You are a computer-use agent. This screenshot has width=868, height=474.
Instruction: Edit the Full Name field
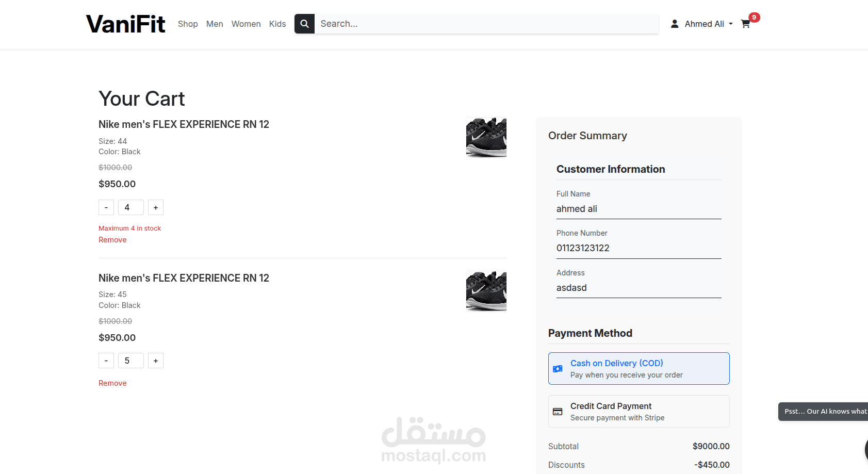pos(638,209)
